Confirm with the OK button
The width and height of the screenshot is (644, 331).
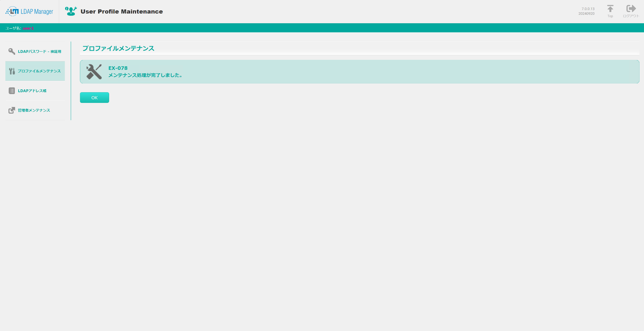click(94, 98)
